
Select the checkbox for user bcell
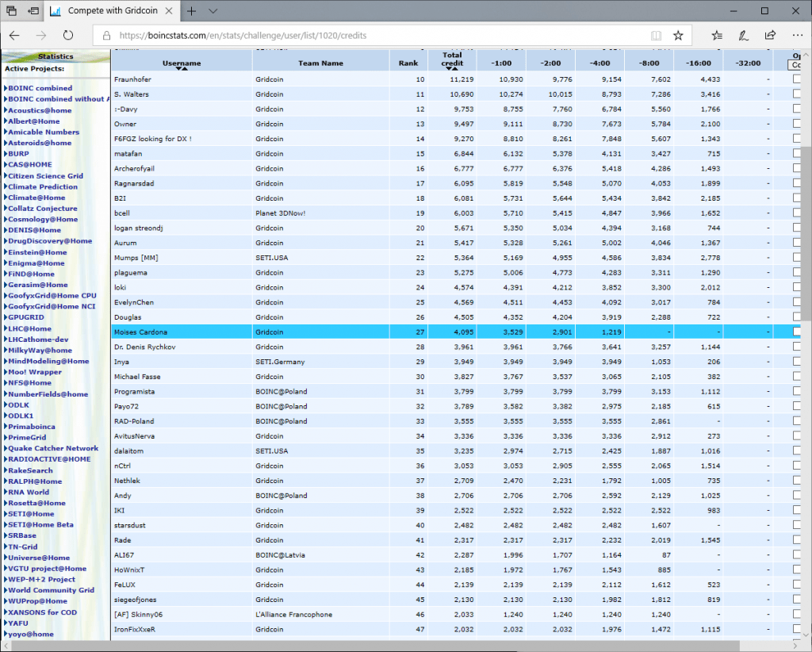coord(797,213)
